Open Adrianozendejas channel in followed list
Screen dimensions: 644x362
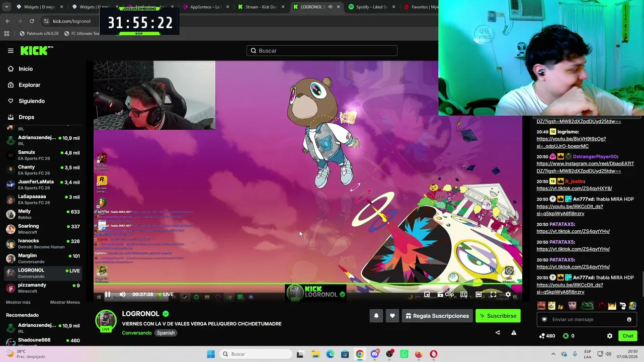click(x=43, y=140)
